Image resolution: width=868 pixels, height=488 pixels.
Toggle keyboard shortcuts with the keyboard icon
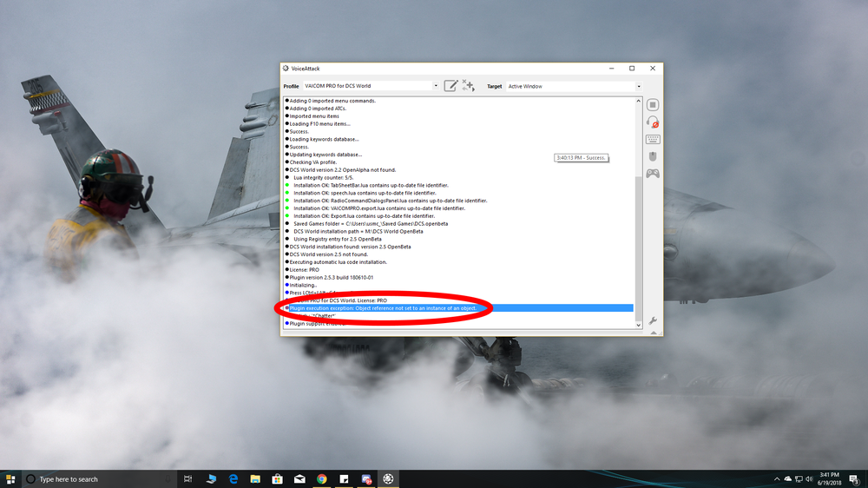[x=653, y=139]
